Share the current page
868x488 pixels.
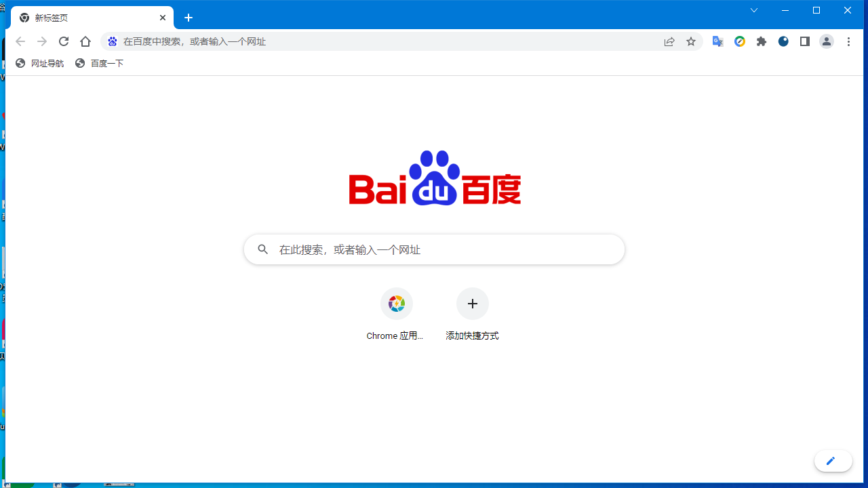point(669,41)
